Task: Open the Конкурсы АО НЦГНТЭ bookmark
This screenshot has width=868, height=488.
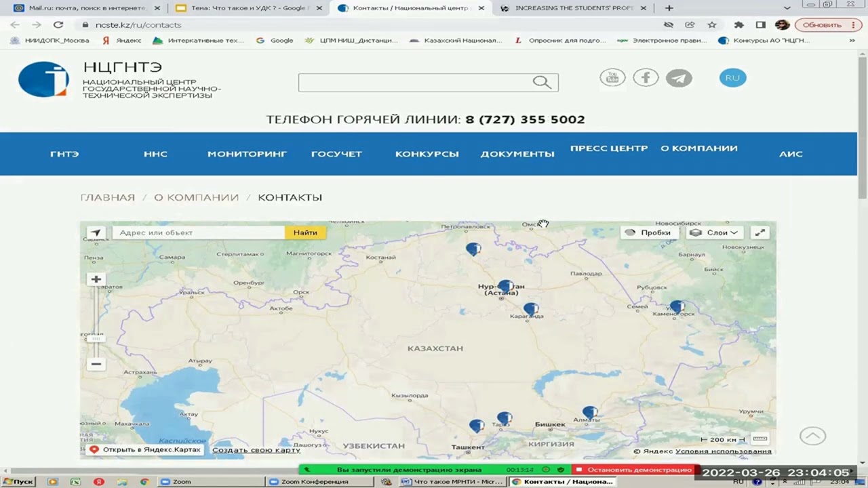Action: coord(764,41)
